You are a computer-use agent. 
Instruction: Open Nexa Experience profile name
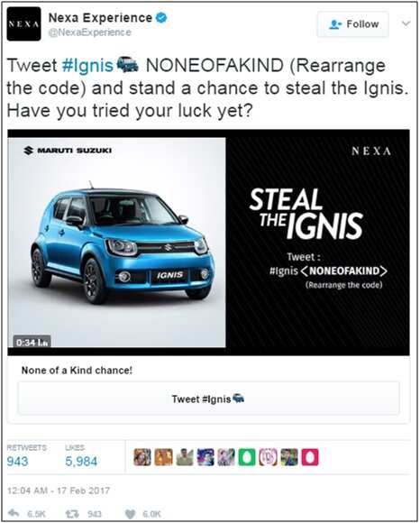click(x=100, y=18)
